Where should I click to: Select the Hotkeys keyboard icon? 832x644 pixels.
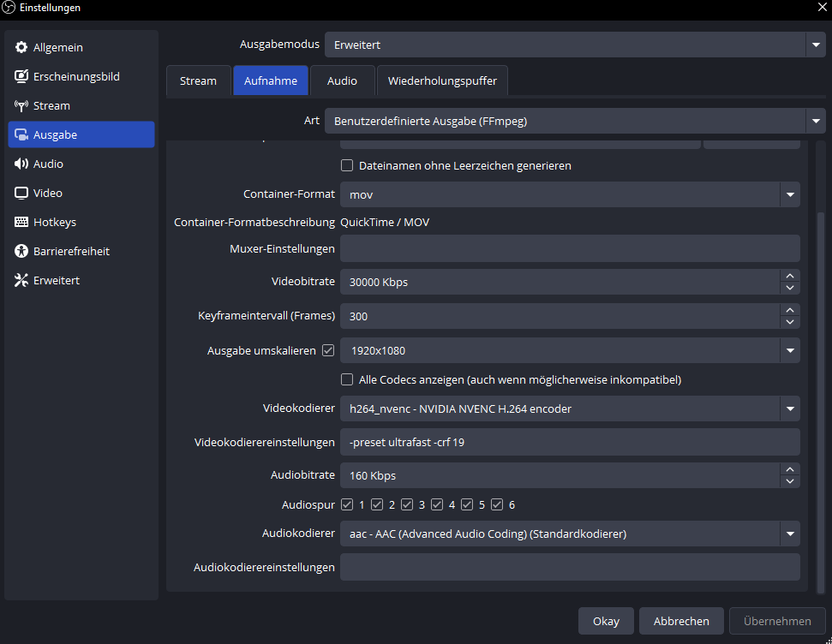tap(21, 223)
